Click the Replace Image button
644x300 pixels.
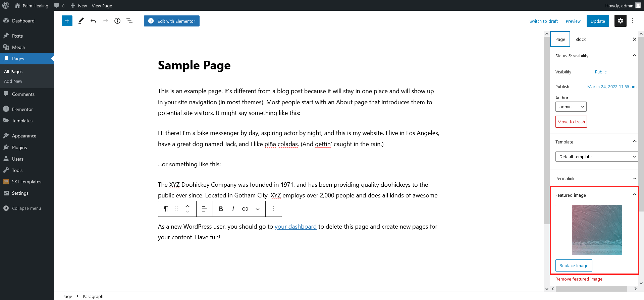click(574, 265)
